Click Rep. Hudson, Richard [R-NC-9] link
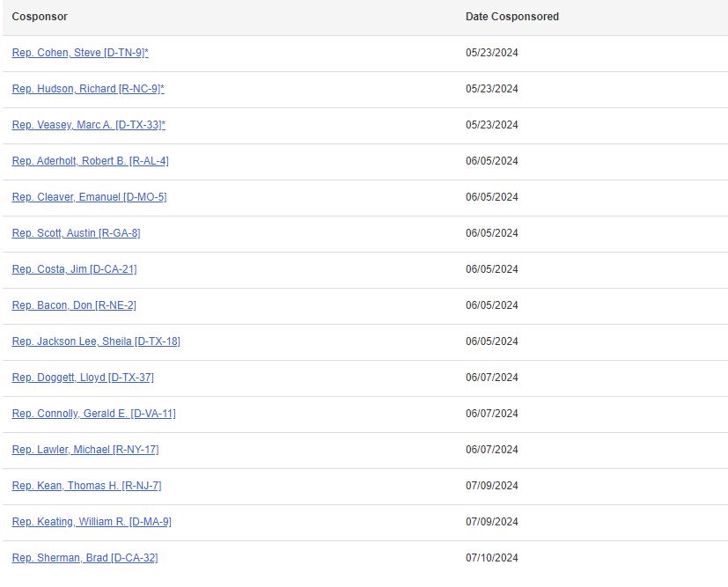This screenshot has height=587, width=728. click(87, 89)
